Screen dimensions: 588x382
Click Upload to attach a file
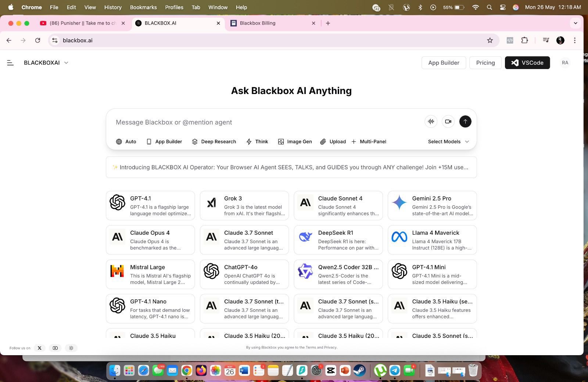point(333,142)
